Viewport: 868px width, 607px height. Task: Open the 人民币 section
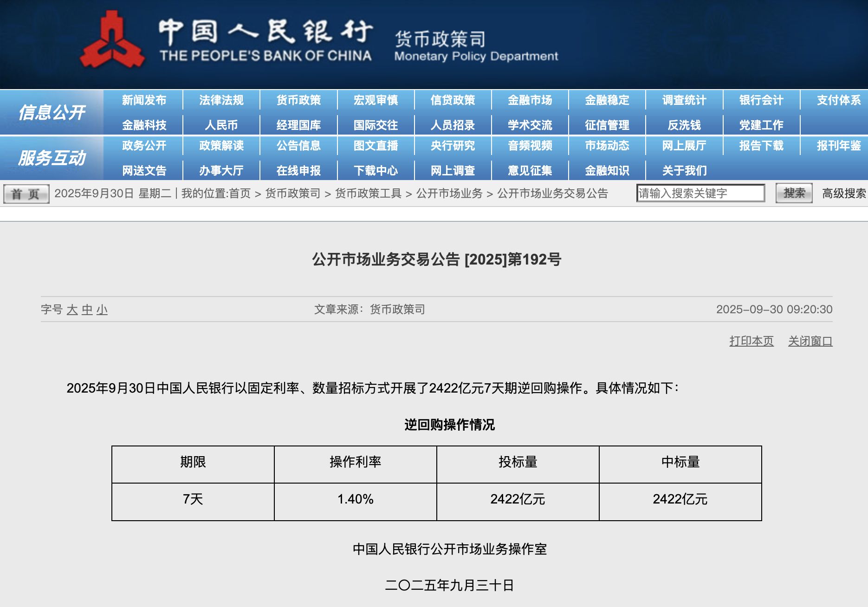[221, 125]
